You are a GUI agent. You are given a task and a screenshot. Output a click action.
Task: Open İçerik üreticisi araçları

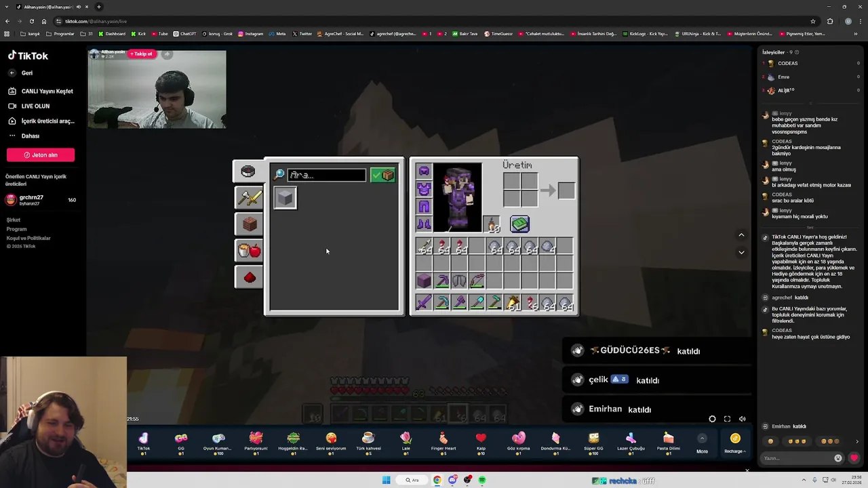coord(41,121)
